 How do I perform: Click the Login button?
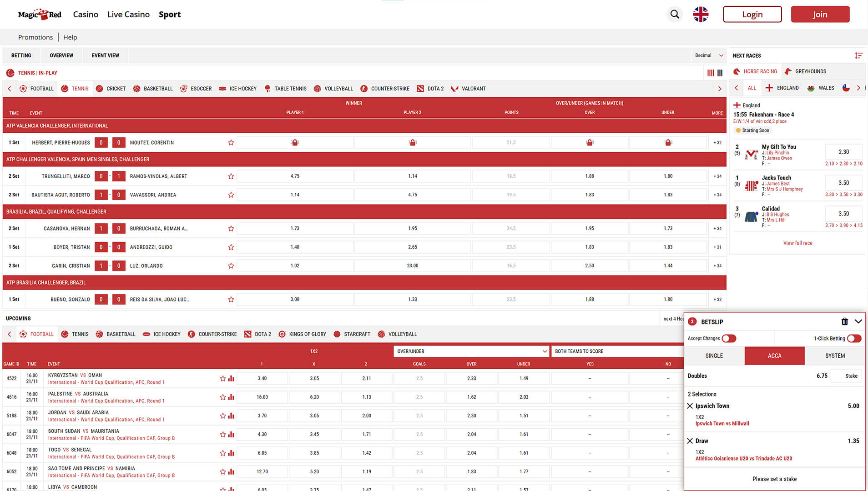pos(752,14)
